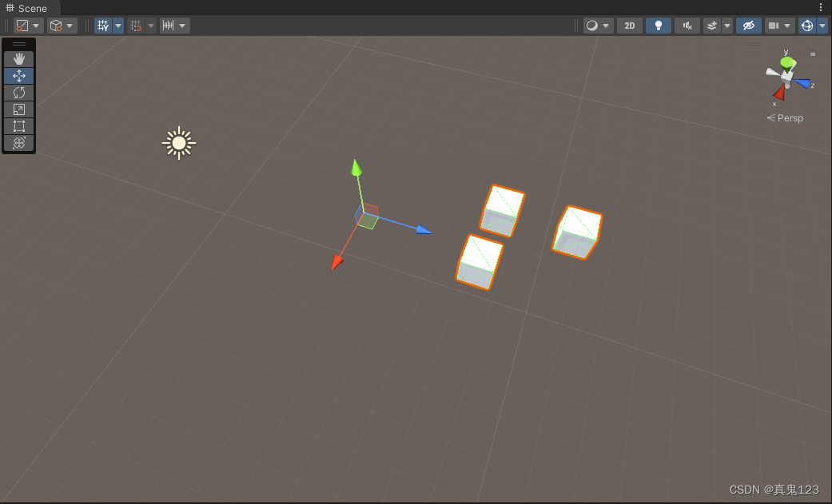Toggle scene lighting lightbulb

click(659, 26)
